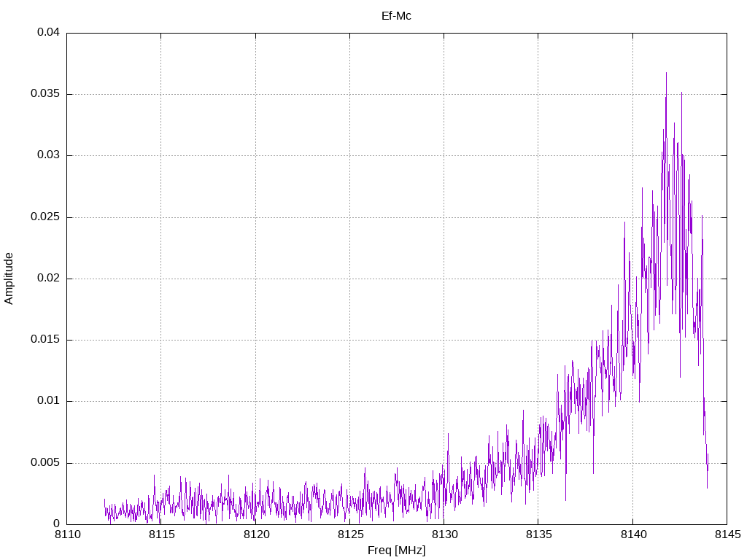Viewport: 747px width, 560px height.
Task: Click the 8120 frequency tick label
Action: (255, 535)
